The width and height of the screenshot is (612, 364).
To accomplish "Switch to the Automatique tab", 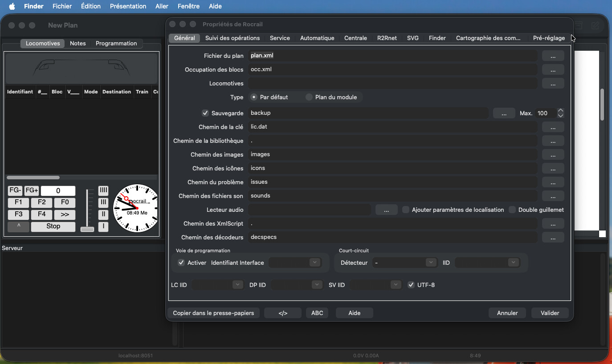I will coord(317,38).
